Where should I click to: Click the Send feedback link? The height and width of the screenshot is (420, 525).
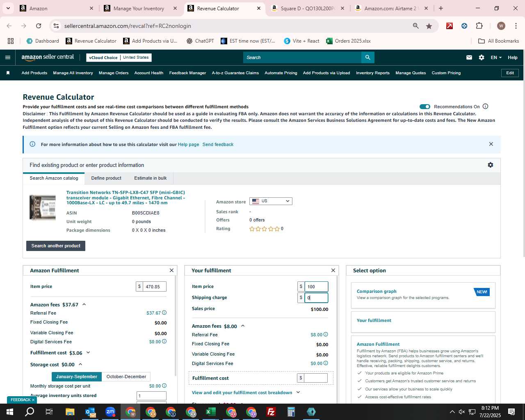click(218, 144)
